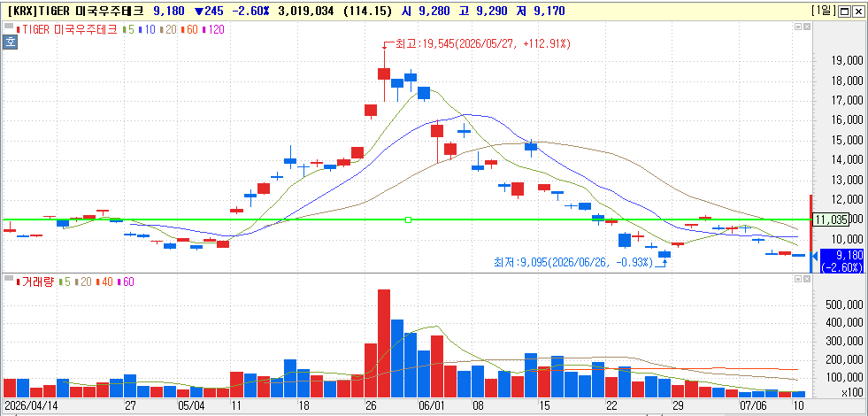Select the volume 60-period average legend
Image resolution: width=868 pixels, height=416 pixels.
pyautogui.click(x=127, y=281)
